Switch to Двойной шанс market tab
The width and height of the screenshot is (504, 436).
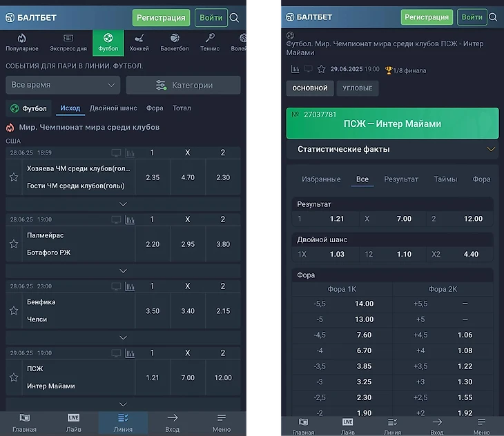(113, 108)
